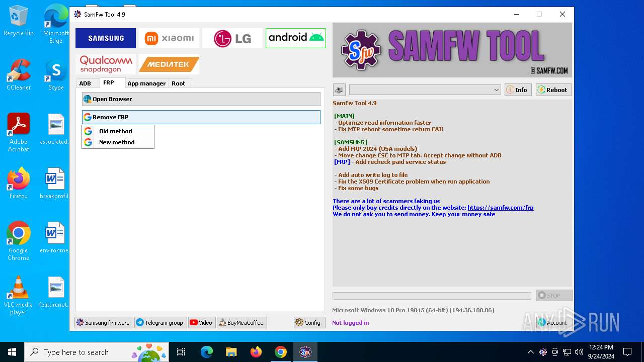Open the environme Word document on desktop
Image resolution: width=644 pixels, height=362 pixels.
pyautogui.click(x=55, y=238)
